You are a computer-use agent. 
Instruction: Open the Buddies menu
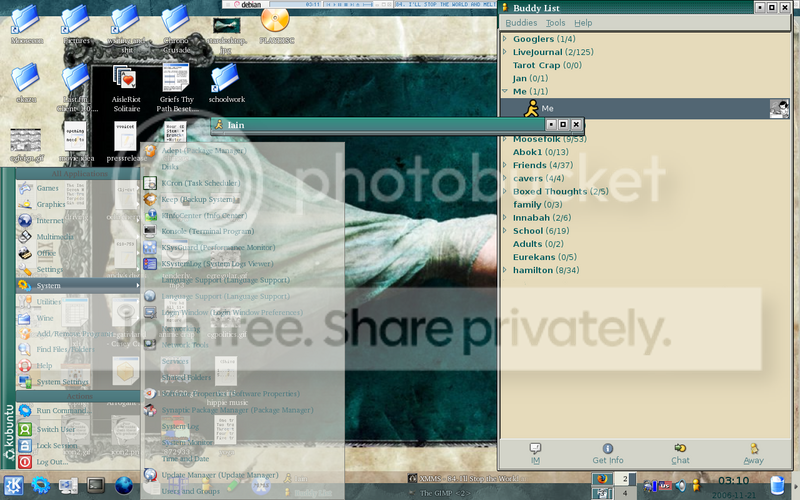click(x=521, y=23)
